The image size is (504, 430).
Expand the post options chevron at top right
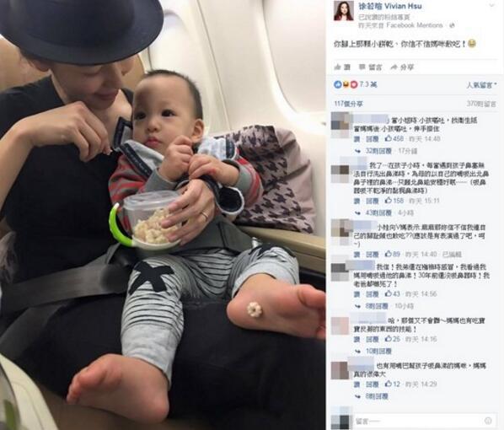tap(492, 5)
